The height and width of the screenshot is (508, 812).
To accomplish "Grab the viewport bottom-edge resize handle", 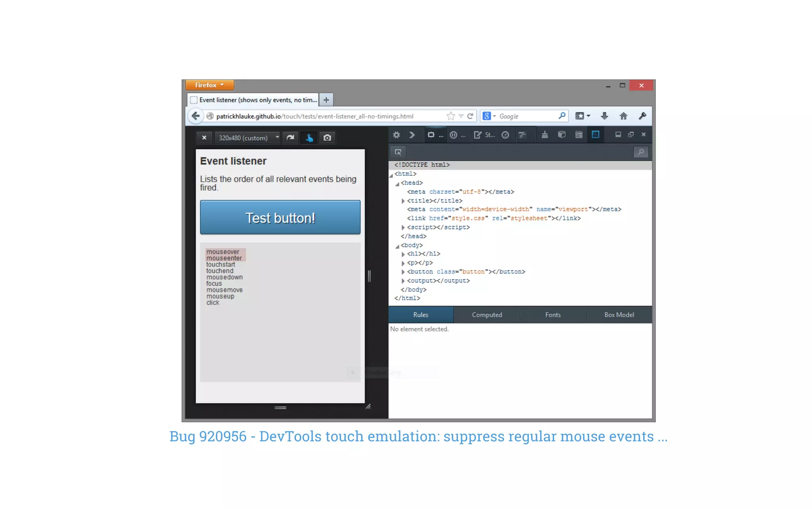I will 280,408.
